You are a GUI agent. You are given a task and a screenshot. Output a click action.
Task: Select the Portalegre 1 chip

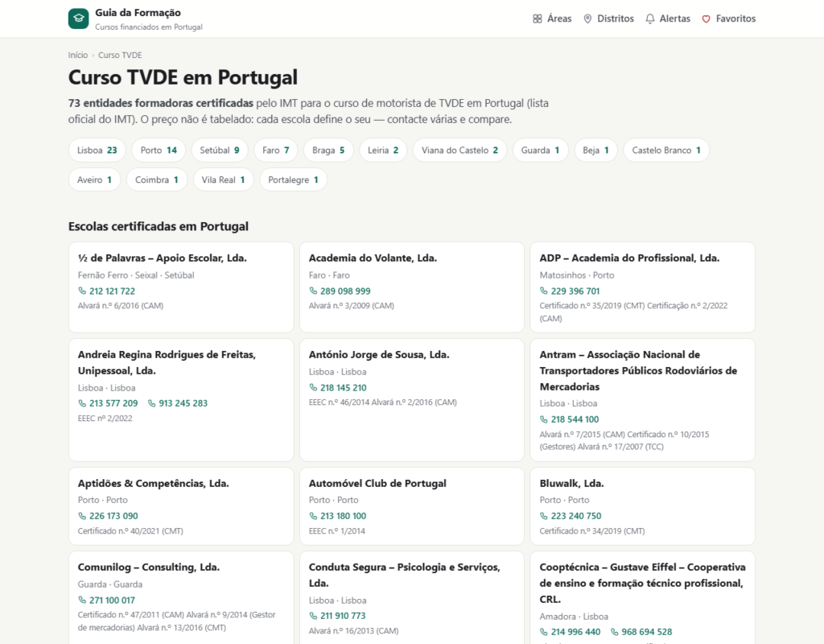click(x=293, y=180)
